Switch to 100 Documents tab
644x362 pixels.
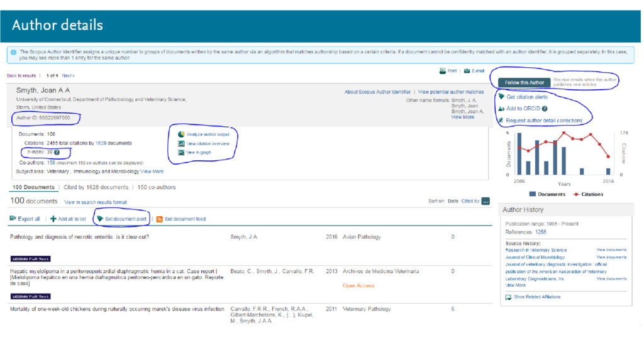[33, 187]
